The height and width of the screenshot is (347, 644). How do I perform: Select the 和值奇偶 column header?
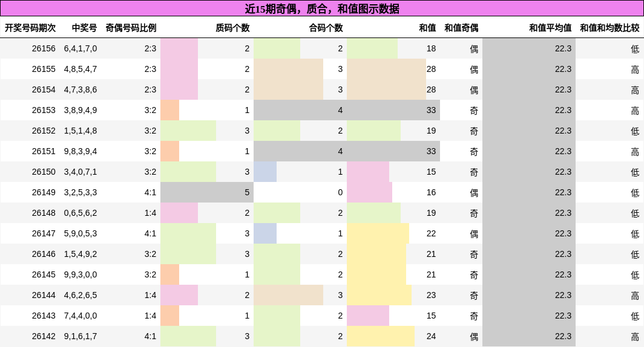(461, 28)
